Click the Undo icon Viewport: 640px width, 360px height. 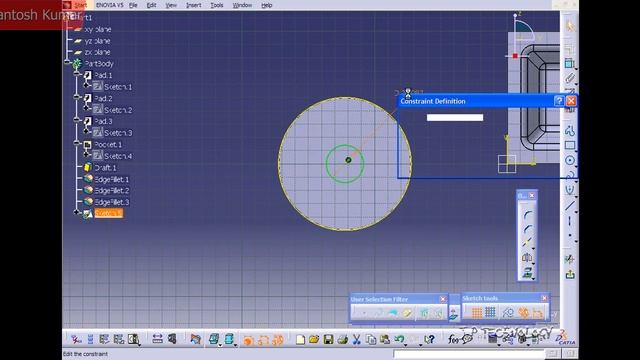click(399, 339)
